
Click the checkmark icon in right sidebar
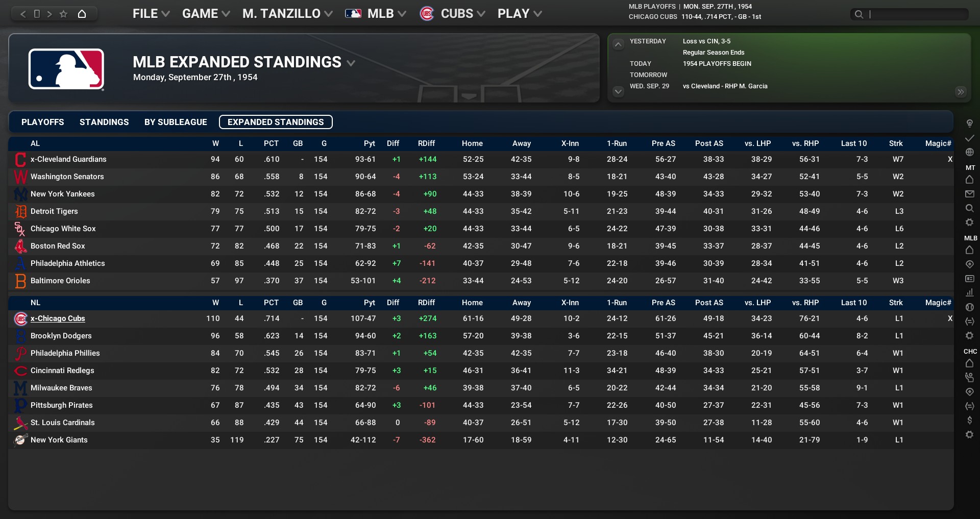click(969, 138)
